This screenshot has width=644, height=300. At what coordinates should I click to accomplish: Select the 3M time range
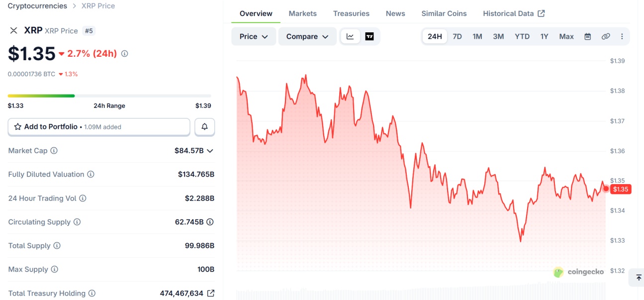498,36
